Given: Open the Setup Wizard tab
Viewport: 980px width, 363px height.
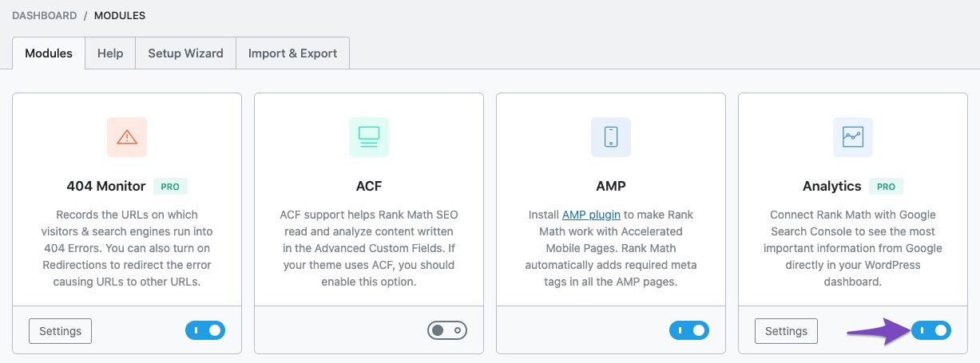Looking at the screenshot, I should [185, 53].
